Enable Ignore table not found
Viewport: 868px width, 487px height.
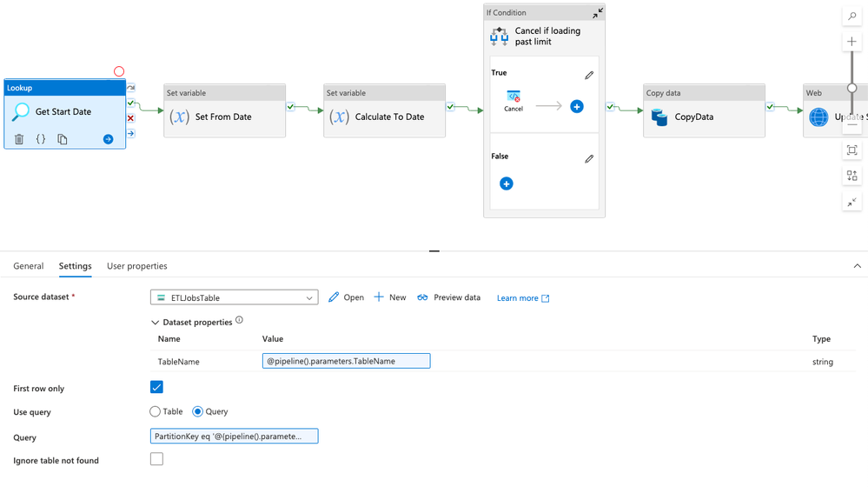[156, 459]
